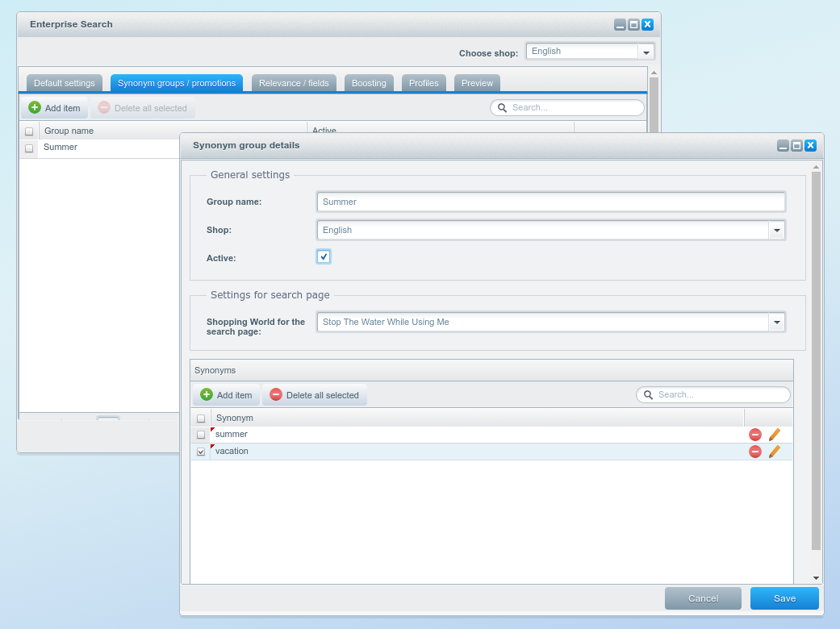Switch to the Relevance / fields tab

coord(294,83)
